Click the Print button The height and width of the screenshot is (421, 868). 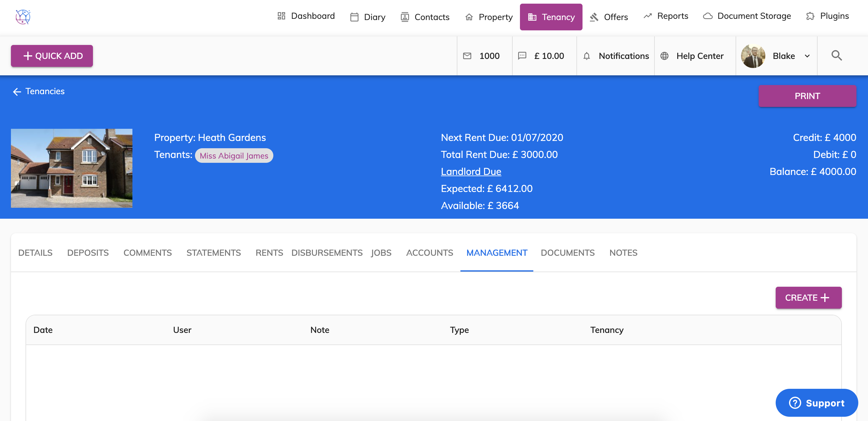tap(807, 96)
